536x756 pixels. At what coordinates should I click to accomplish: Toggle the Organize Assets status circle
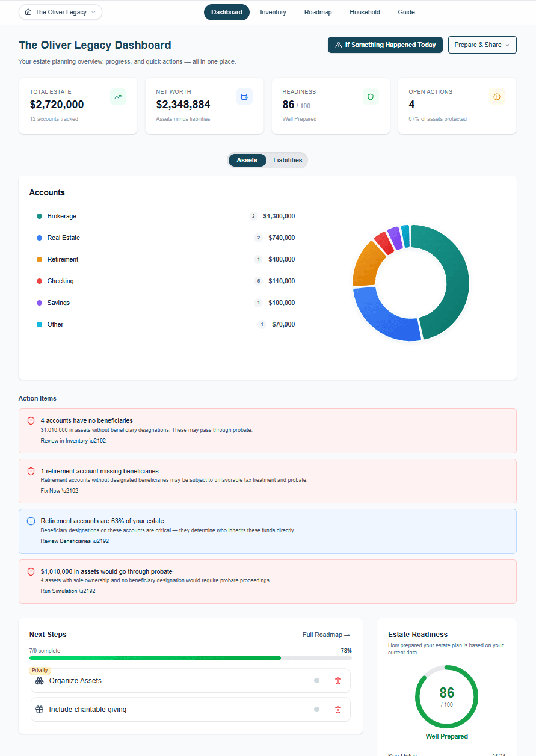point(316,681)
